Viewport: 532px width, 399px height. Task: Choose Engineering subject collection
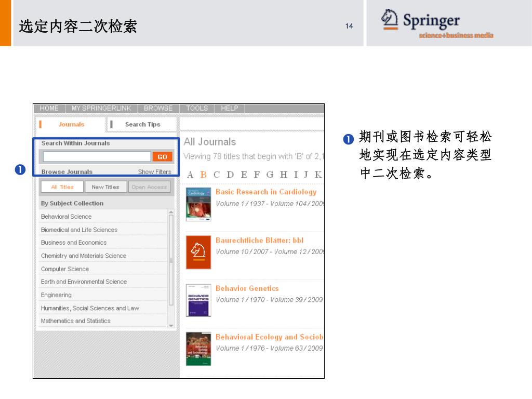(x=56, y=295)
